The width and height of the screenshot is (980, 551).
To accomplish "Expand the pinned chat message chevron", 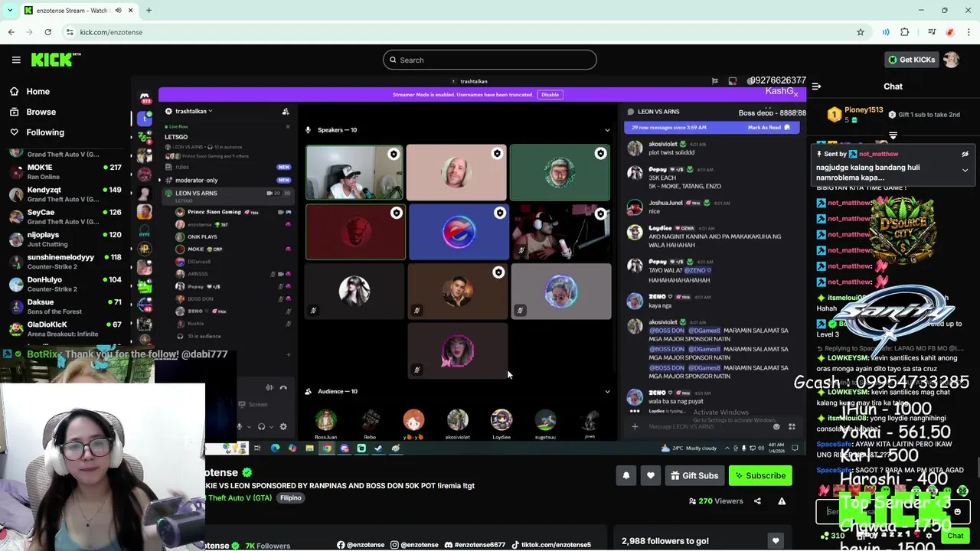I will click(965, 170).
